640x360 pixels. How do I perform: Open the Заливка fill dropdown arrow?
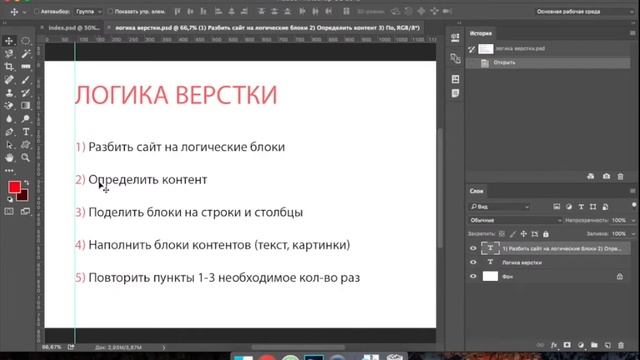[x=633, y=234]
